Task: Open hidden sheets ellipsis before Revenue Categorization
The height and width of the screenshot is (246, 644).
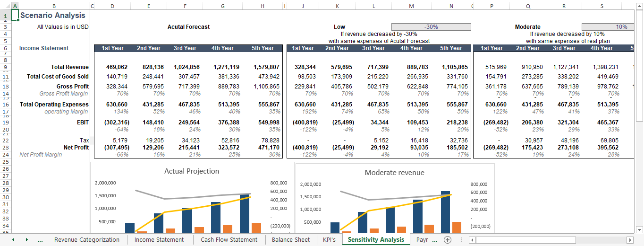Action: 40,240
